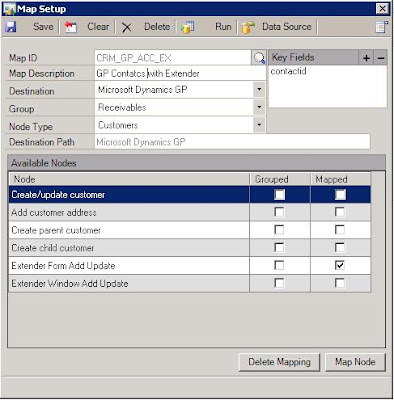Open the Node Type dropdown arrow
The height and width of the screenshot is (400, 394).
coord(259,125)
